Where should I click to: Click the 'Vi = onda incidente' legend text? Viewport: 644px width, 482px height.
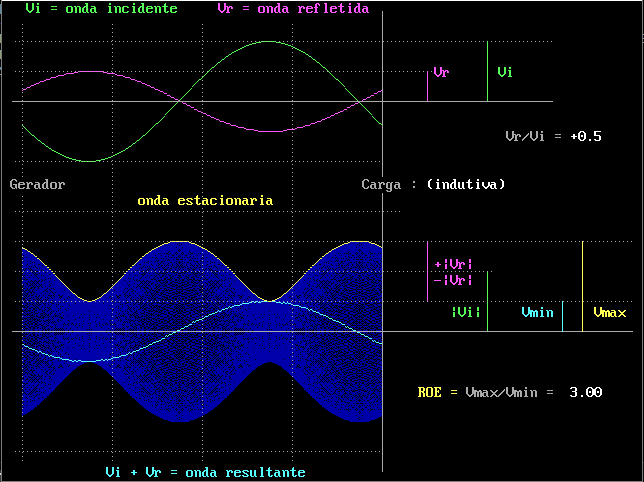click(x=101, y=8)
